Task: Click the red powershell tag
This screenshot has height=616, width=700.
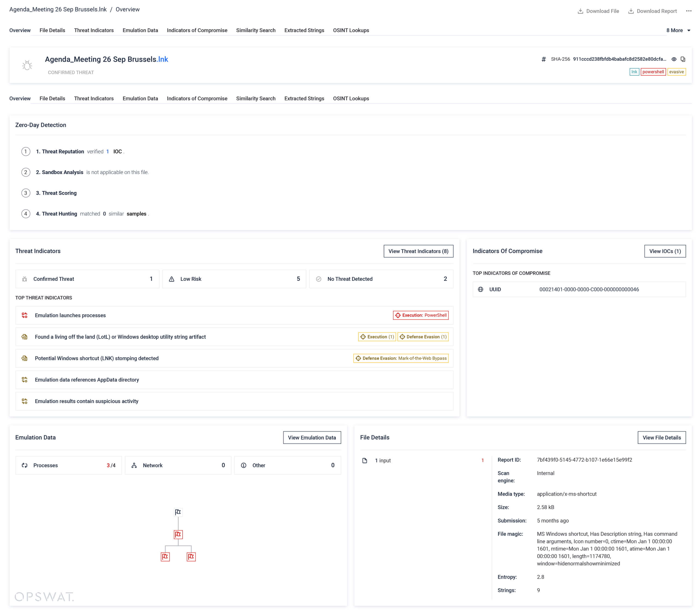Action: pos(653,72)
